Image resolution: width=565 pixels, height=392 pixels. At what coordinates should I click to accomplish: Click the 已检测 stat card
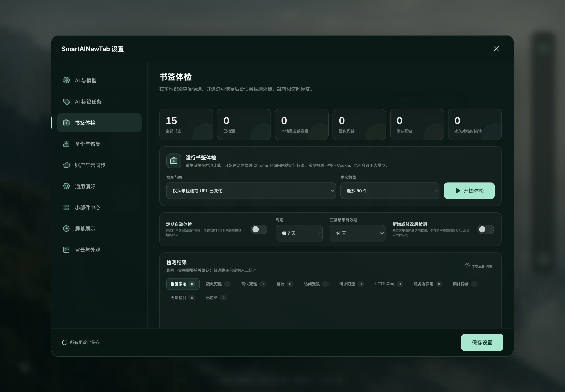[244, 124]
